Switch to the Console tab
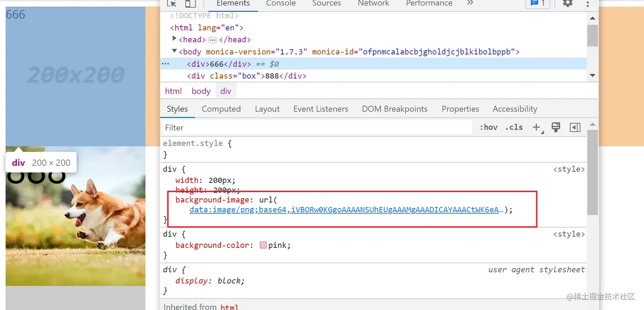This screenshot has height=310, width=644. [x=281, y=3]
